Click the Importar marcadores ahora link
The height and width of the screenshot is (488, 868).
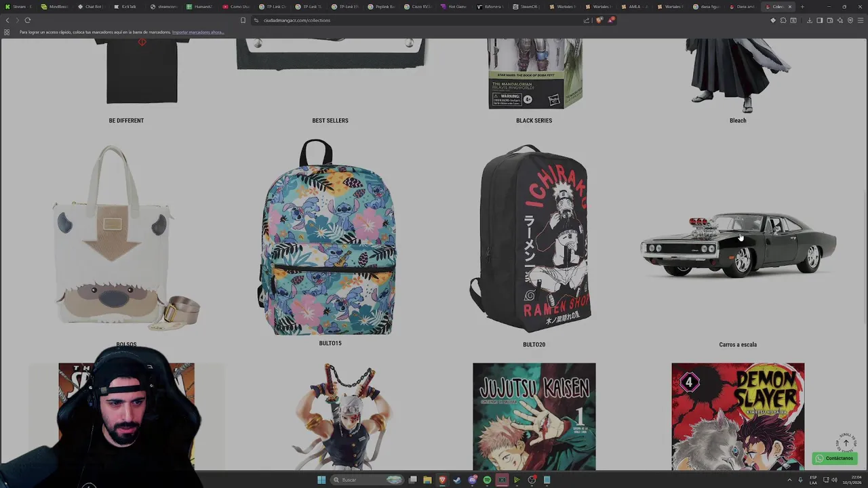click(x=198, y=32)
